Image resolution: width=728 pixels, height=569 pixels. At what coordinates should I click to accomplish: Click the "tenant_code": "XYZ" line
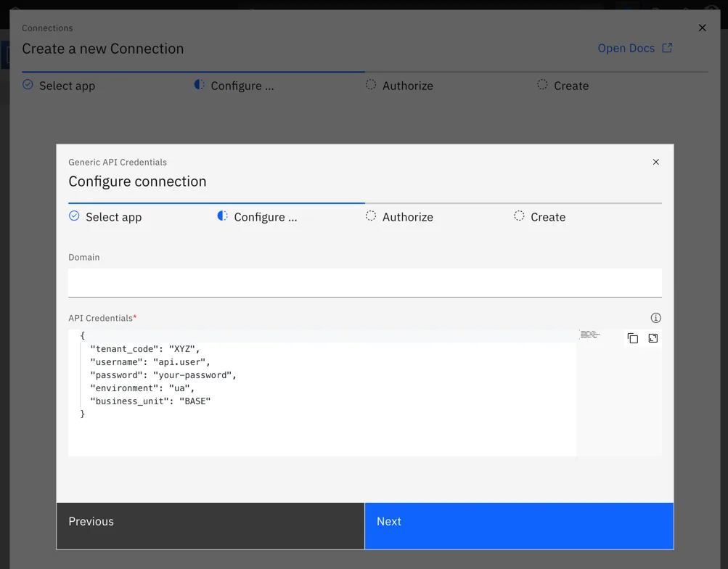tap(145, 349)
